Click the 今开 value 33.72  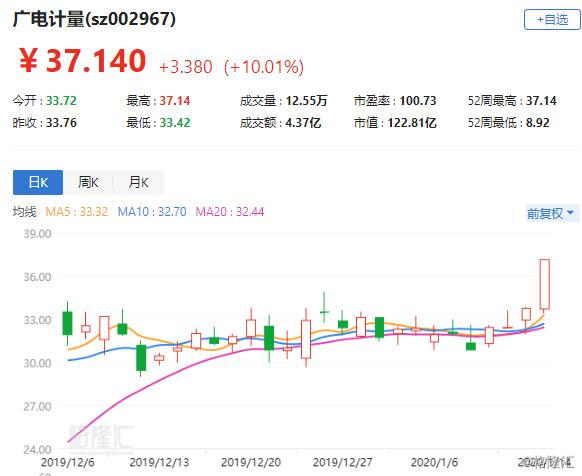[61, 101]
